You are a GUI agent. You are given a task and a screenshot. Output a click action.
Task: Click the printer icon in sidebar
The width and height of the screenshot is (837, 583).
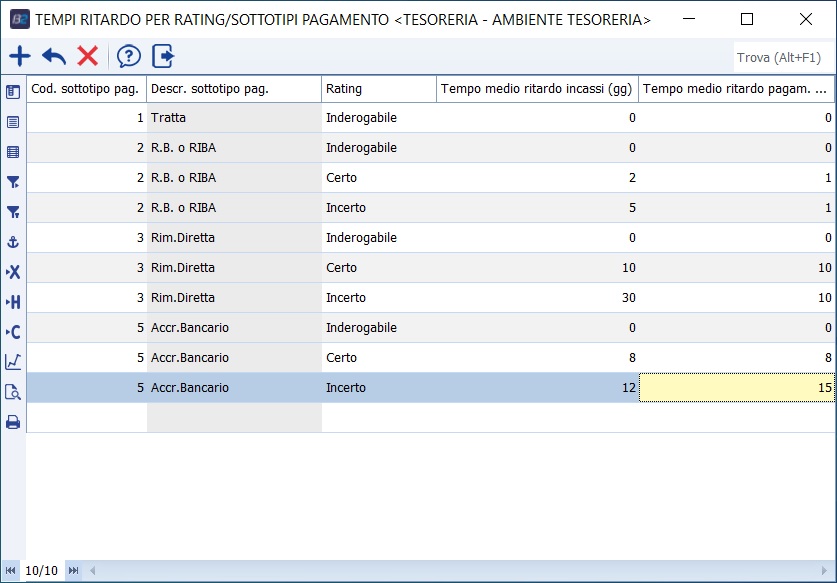click(13, 422)
